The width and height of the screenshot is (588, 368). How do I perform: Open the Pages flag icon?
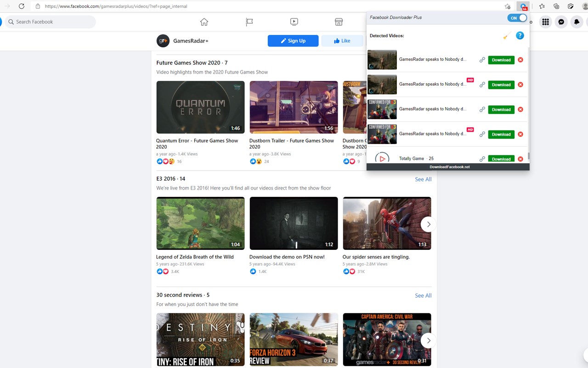coord(249,22)
